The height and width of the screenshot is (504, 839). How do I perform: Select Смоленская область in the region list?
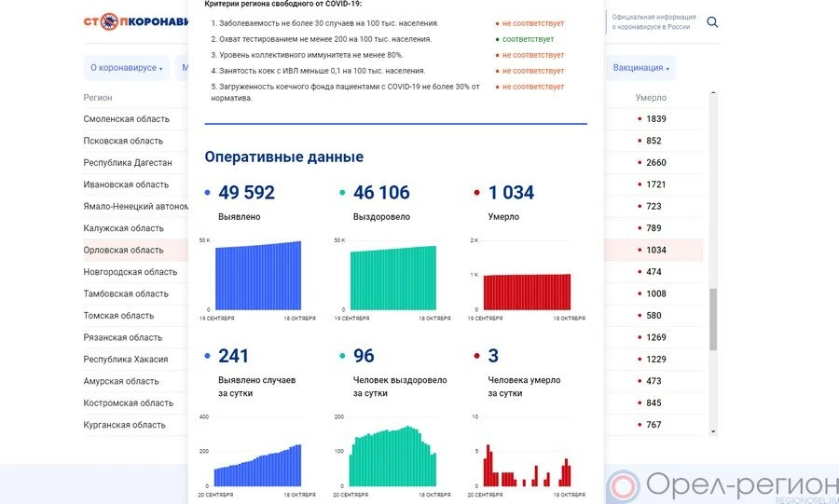pyautogui.click(x=127, y=119)
